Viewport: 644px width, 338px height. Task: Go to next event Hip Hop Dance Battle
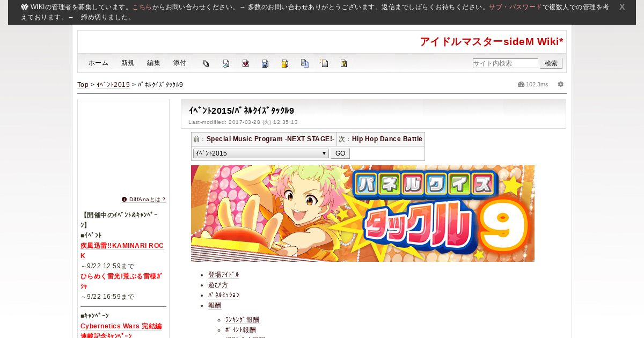(387, 139)
